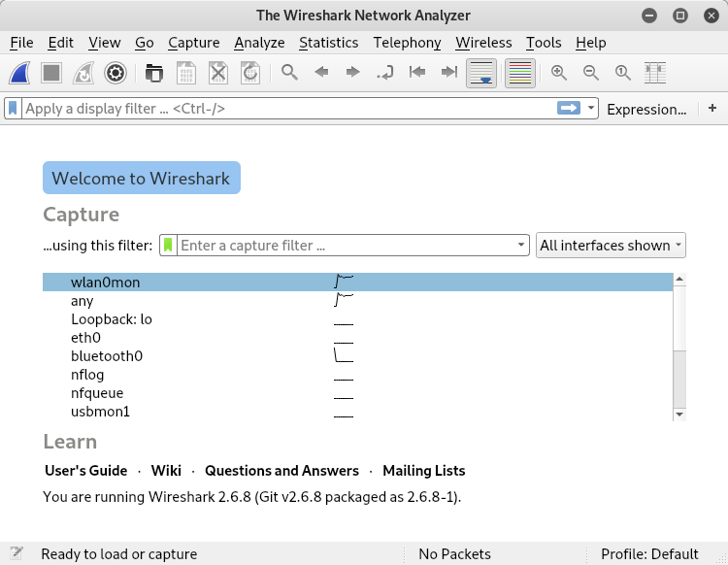Click interface list scroll up arrow
This screenshot has width=728, height=565.
coord(679,279)
